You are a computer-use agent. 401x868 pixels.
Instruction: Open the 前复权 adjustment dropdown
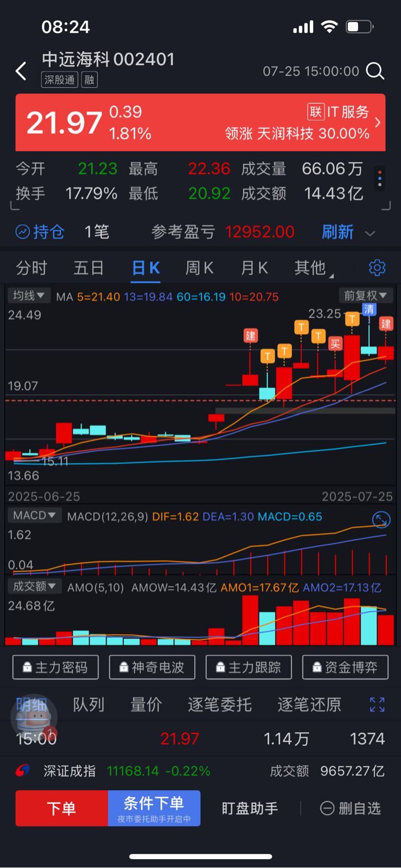tap(365, 295)
